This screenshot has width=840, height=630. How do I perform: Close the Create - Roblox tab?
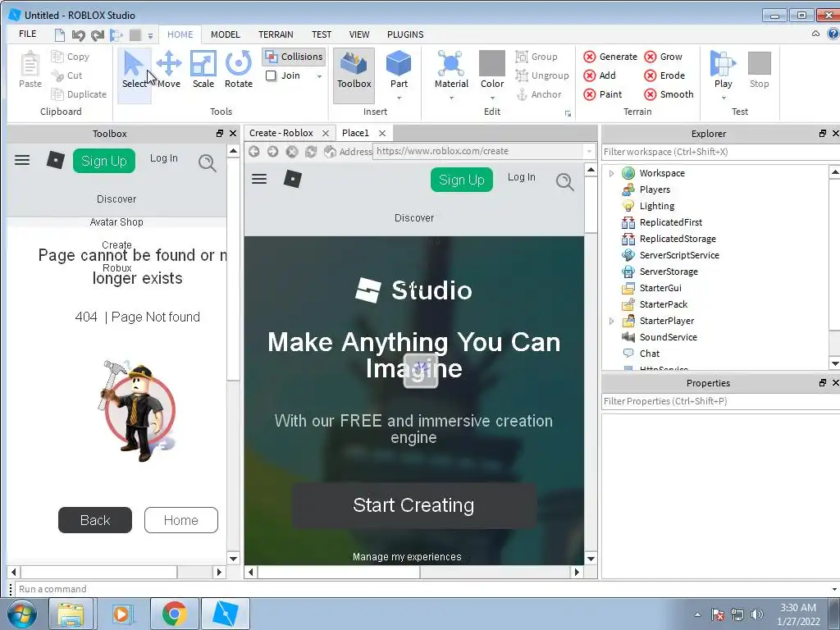[x=325, y=133]
